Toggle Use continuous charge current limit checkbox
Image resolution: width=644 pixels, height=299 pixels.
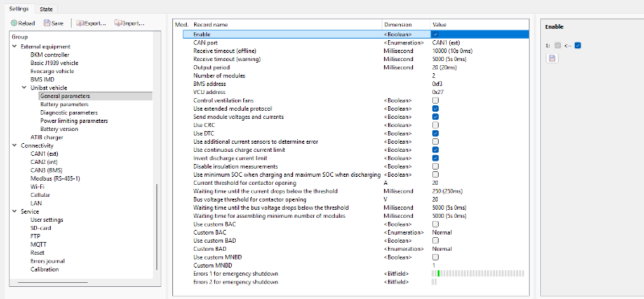click(436, 149)
